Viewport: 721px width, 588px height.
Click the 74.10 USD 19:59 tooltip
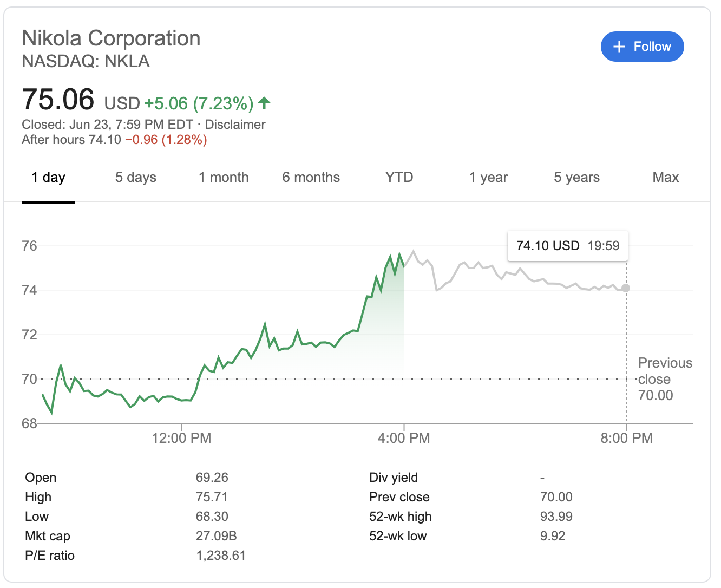pyautogui.click(x=567, y=246)
